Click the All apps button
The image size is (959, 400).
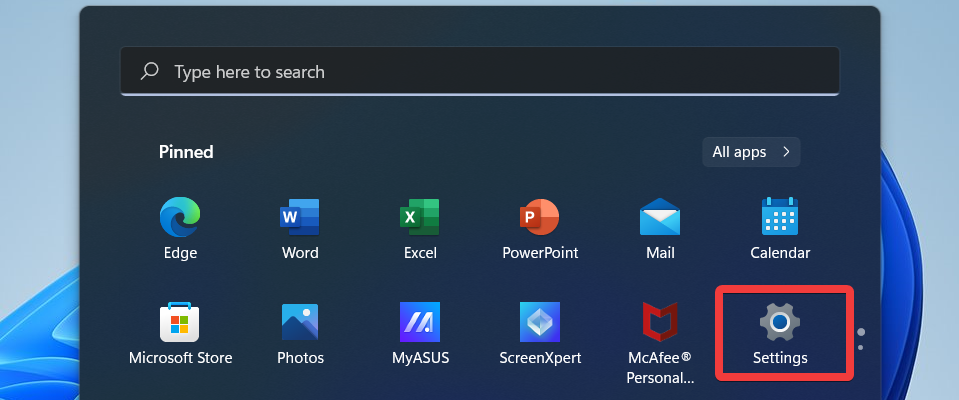pos(751,152)
